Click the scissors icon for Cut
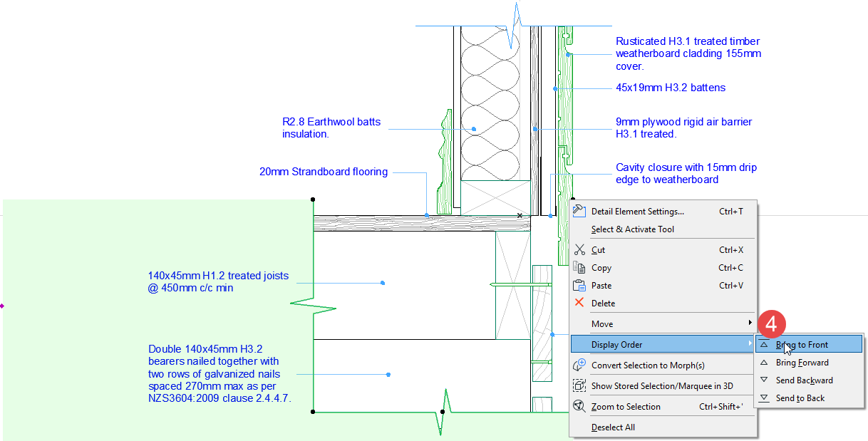Image resolution: width=868 pixels, height=441 pixels. pyautogui.click(x=579, y=250)
